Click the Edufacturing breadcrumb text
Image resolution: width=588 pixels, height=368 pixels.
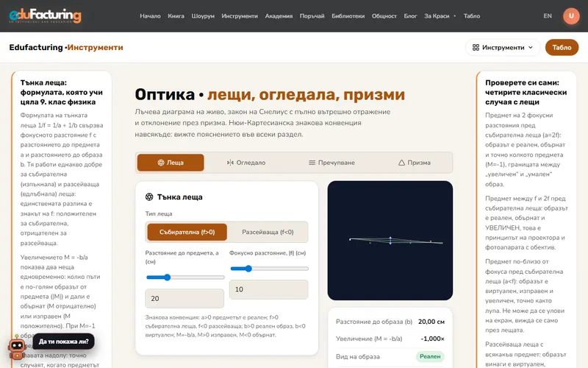36,47
